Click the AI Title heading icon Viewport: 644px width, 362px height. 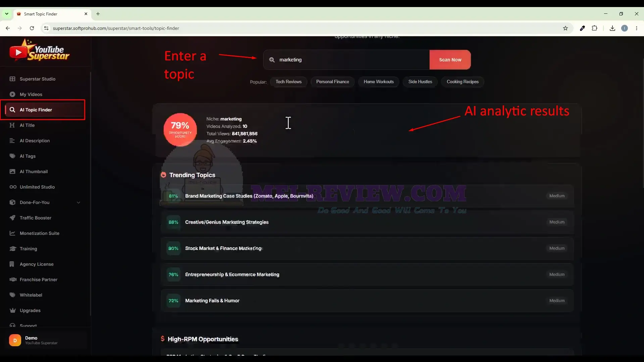(12, 125)
